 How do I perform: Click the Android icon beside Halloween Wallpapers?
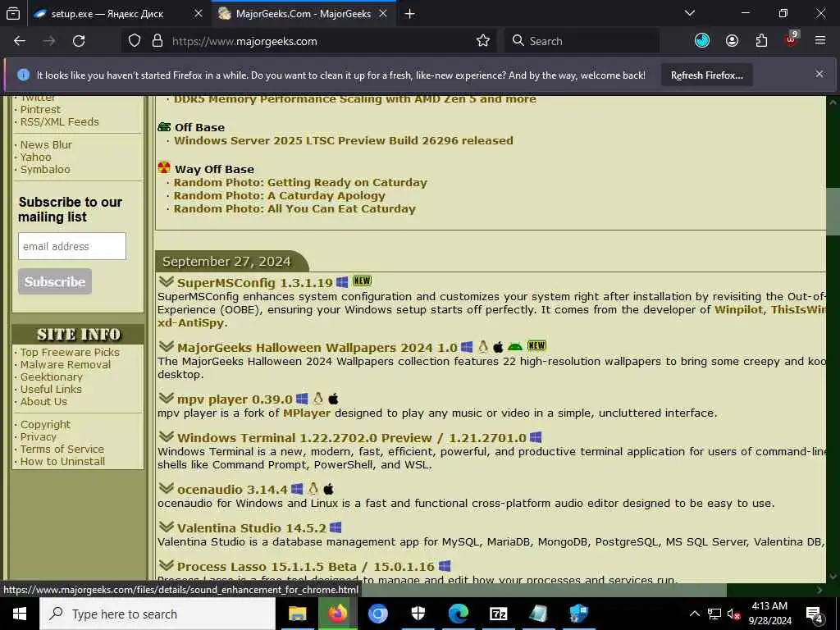(515, 347)
